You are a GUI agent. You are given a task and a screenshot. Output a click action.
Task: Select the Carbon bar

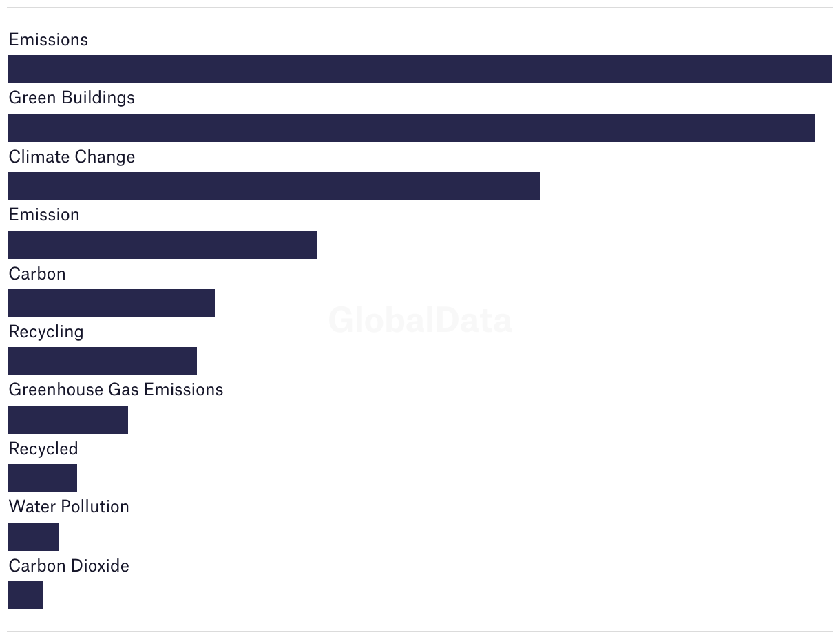[x=112, y=303]
